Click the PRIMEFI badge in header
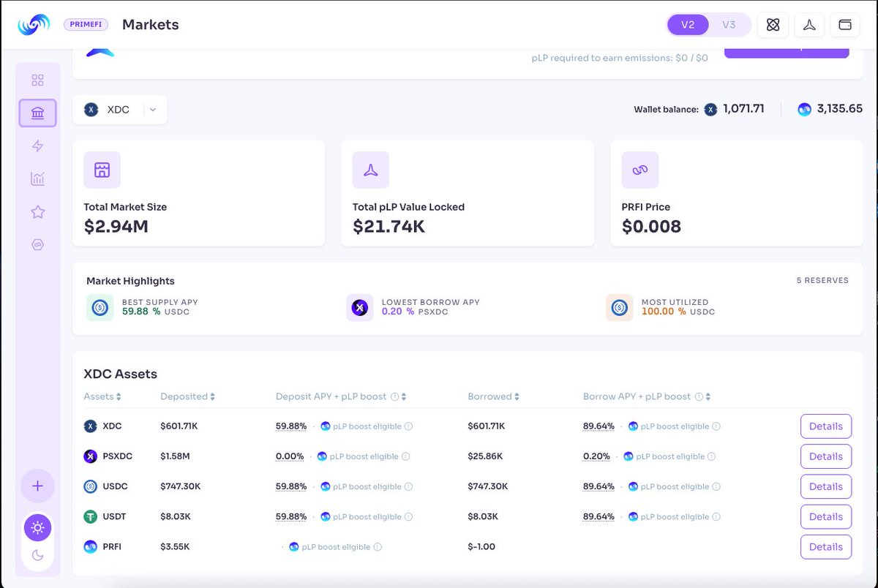 pos(86,25)
